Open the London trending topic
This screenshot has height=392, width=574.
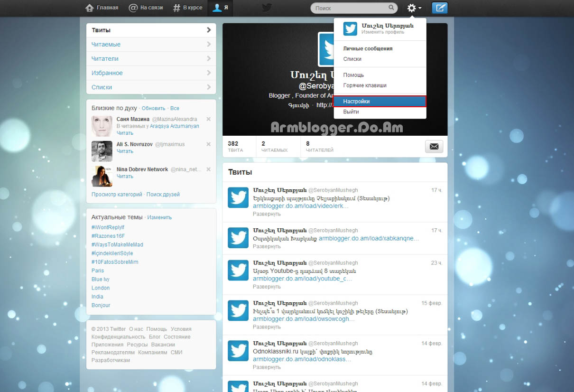pos(101,288)
